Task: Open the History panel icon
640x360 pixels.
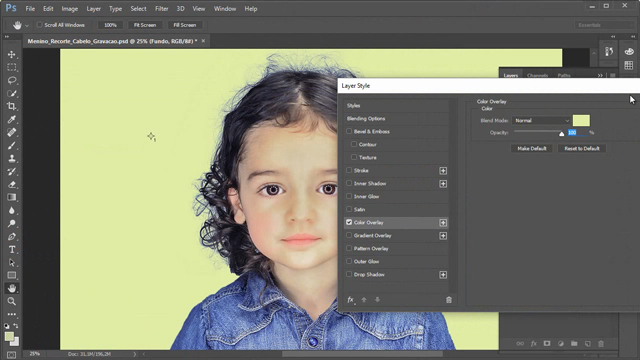Action: (x=609, y=51)
